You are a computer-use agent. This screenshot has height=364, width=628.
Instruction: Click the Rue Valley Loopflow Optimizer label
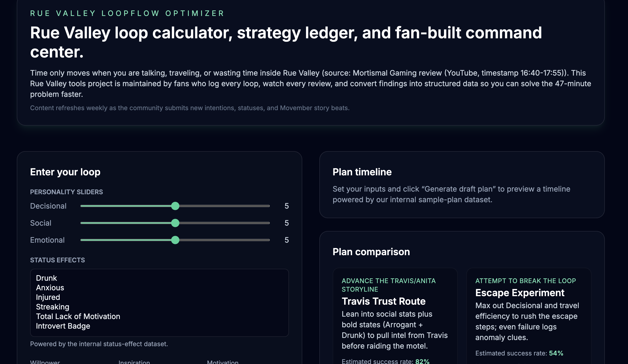click(x=127, y=13)
